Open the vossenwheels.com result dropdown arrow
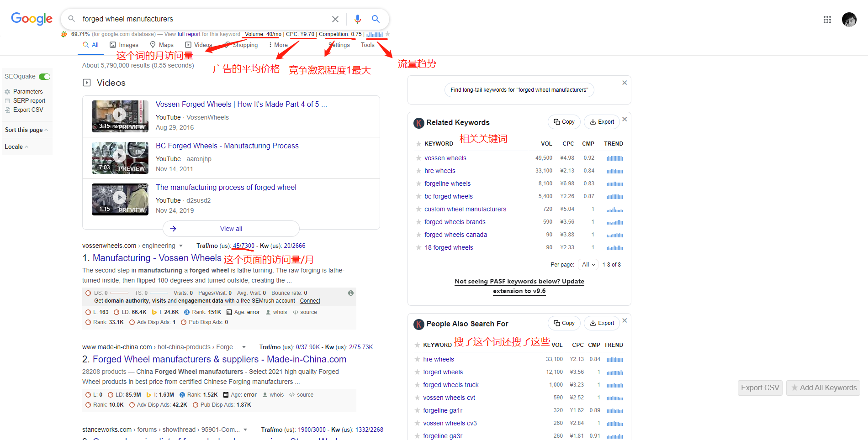This screenshot has width=868, height=440. [x=181, y=246]
